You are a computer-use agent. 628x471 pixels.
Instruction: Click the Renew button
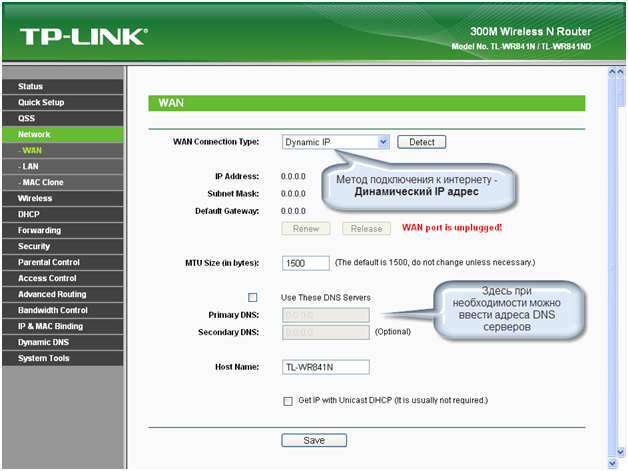coord(306,229)
